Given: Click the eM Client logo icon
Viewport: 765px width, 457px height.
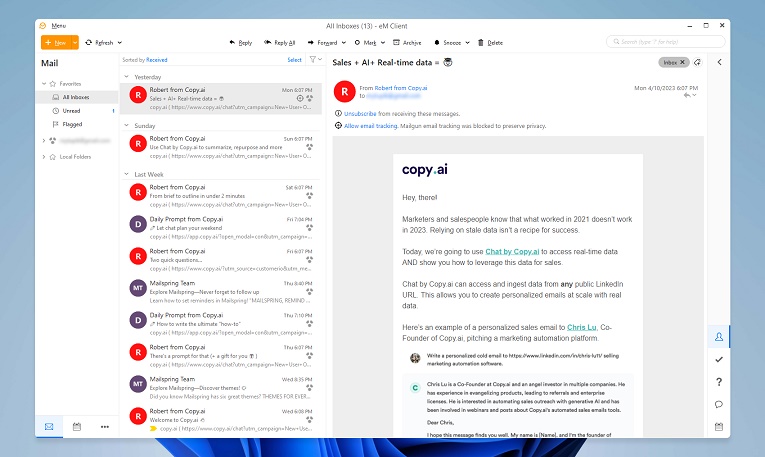Looking at the screenshot, I should click(x=43, y=26).
